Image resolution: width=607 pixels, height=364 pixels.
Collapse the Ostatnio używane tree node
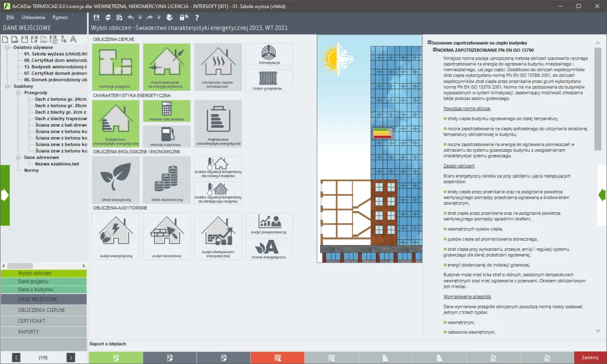(x=8, y=47)
